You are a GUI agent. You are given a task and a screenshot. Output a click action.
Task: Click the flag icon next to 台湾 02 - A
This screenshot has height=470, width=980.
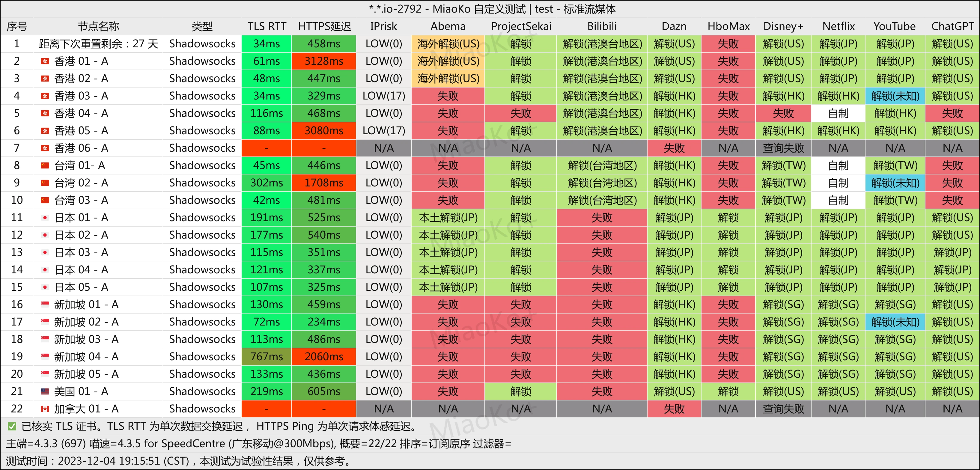(x=45, y=183)
